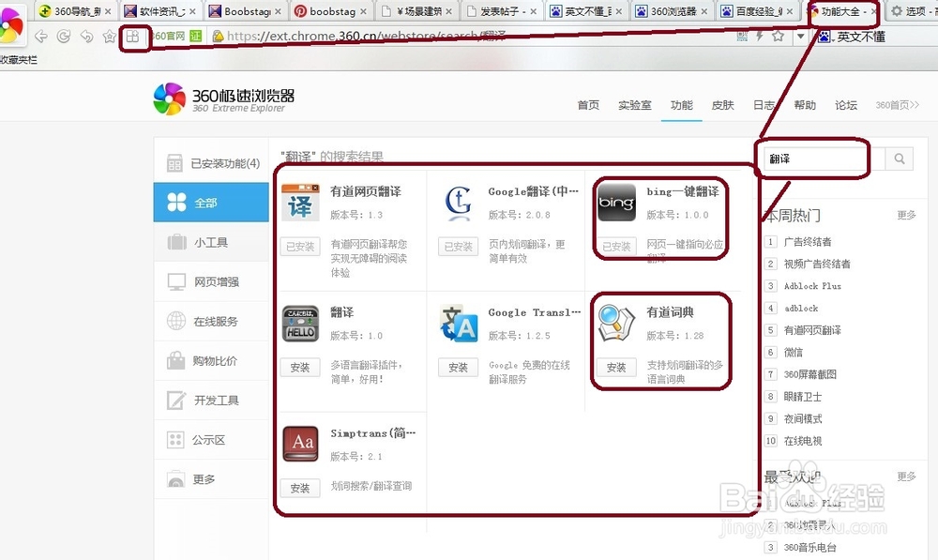The image size is (938, 560).
Task: Click the 有道网页翻译 translation extension icon
Action: pos(299,201)
